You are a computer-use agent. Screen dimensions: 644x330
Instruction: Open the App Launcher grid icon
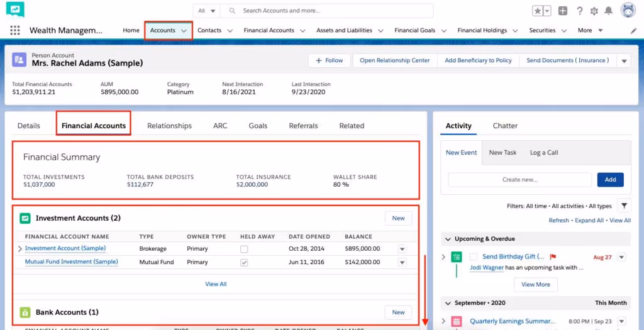click(15, 30)
